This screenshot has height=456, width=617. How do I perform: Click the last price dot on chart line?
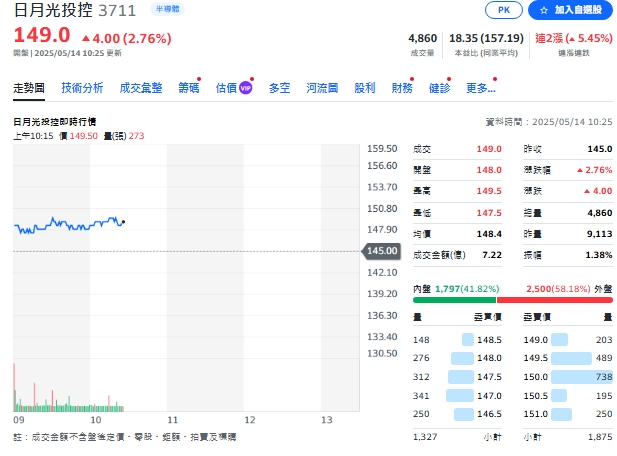click(x=124, y=222)
